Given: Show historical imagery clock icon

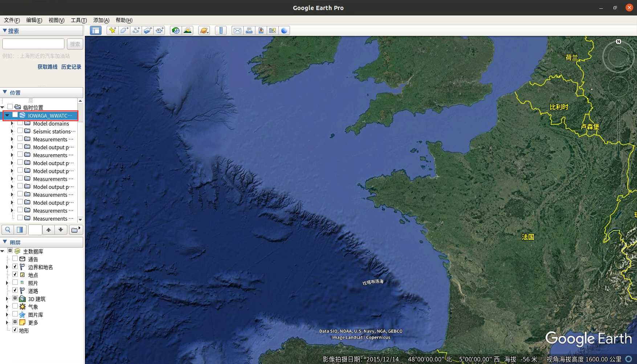Looking at the screenshot, I should [x=176, y=30].
